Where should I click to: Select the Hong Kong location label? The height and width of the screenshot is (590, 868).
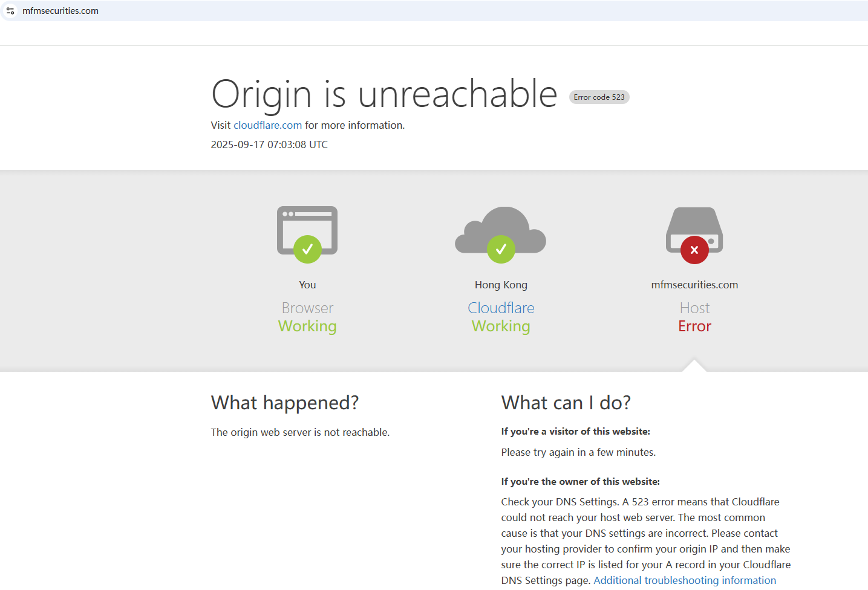(x=501, y=285)
